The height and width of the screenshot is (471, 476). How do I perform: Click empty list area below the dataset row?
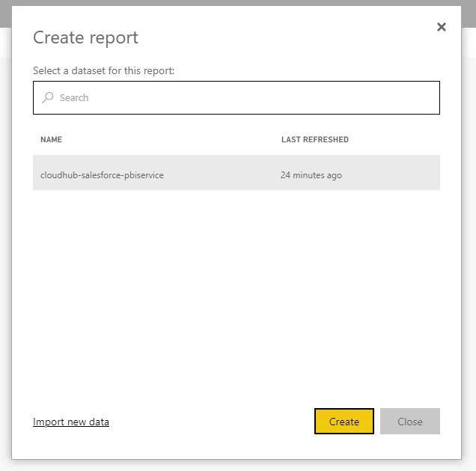(236, 292)
